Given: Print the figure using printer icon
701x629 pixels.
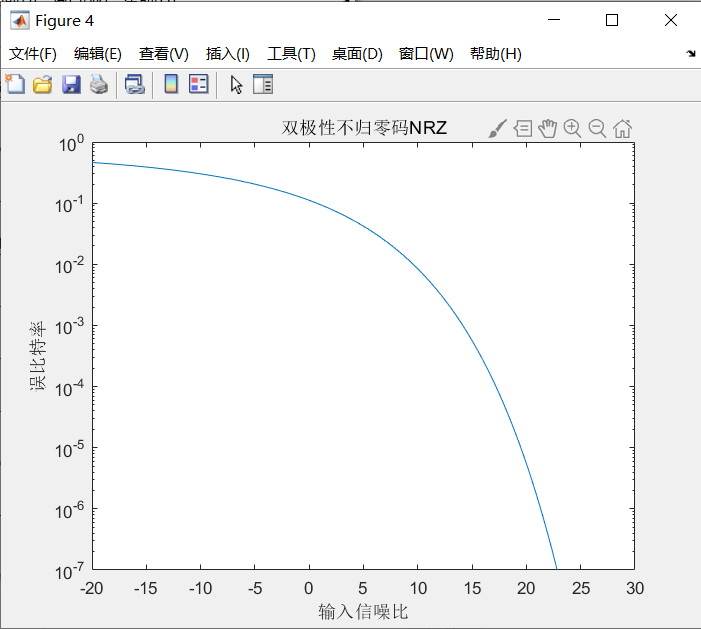Looking at the screenshot, I should tap(99, 84).
